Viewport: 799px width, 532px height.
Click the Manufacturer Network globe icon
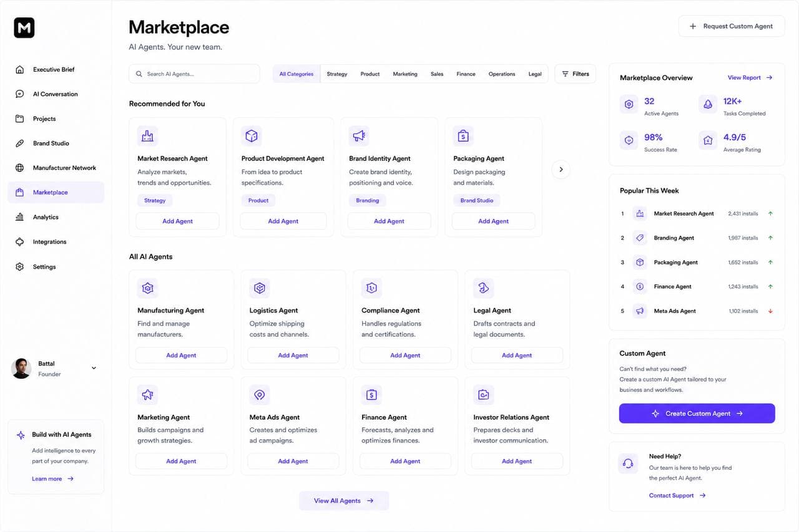[x=20, y=168]
